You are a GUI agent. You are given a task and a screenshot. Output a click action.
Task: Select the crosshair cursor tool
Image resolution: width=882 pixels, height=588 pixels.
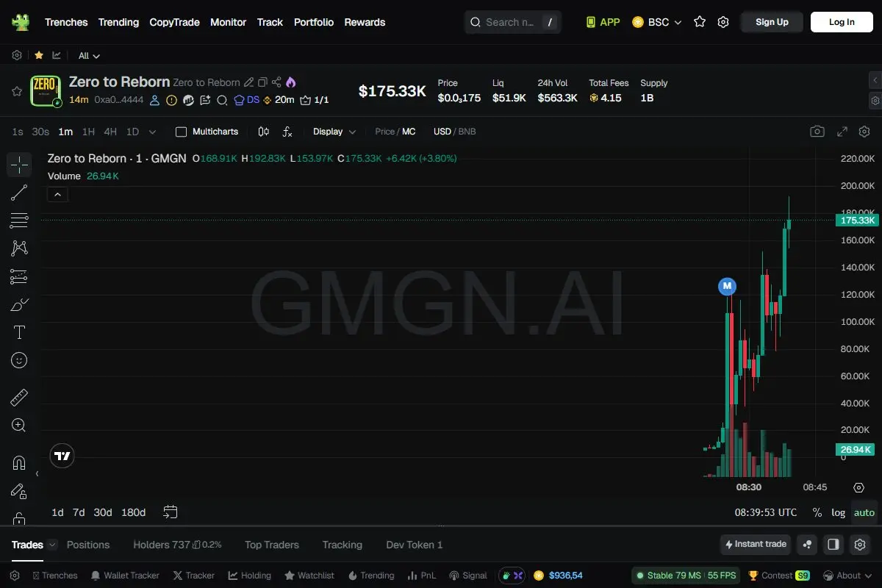point(19,165)
